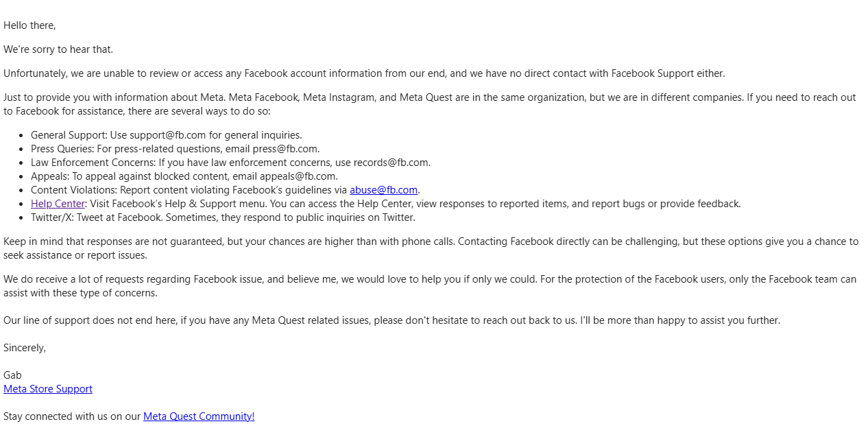Click the 'Hello there,' greeting text
The height and width of the screenshot is (437, 868).
(x=29, y=25)
